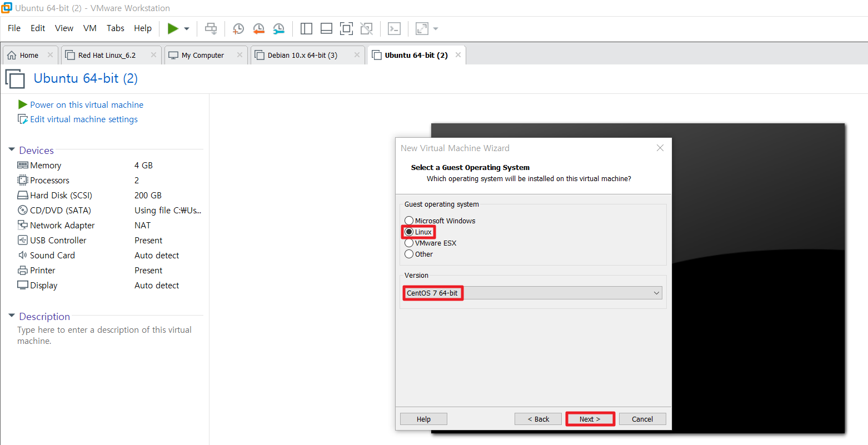The height and width of the screenshot is (445, 868).
Task: Click the green Power On toolbar button
Action: (173, 28)
